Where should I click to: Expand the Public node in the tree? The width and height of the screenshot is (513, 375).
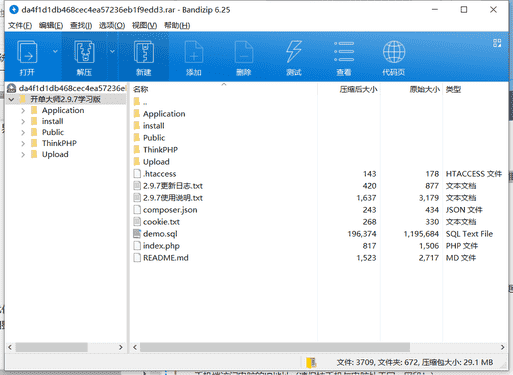click(23, 132)
